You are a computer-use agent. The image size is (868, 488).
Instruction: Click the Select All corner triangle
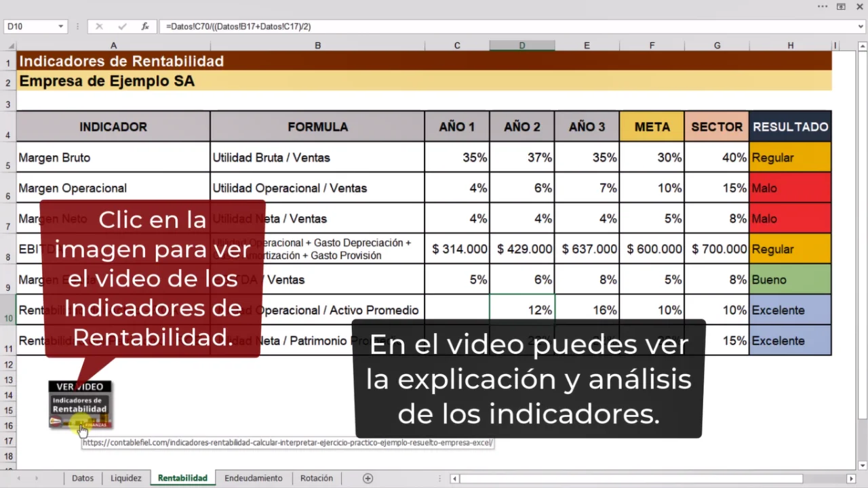point(12,45)
